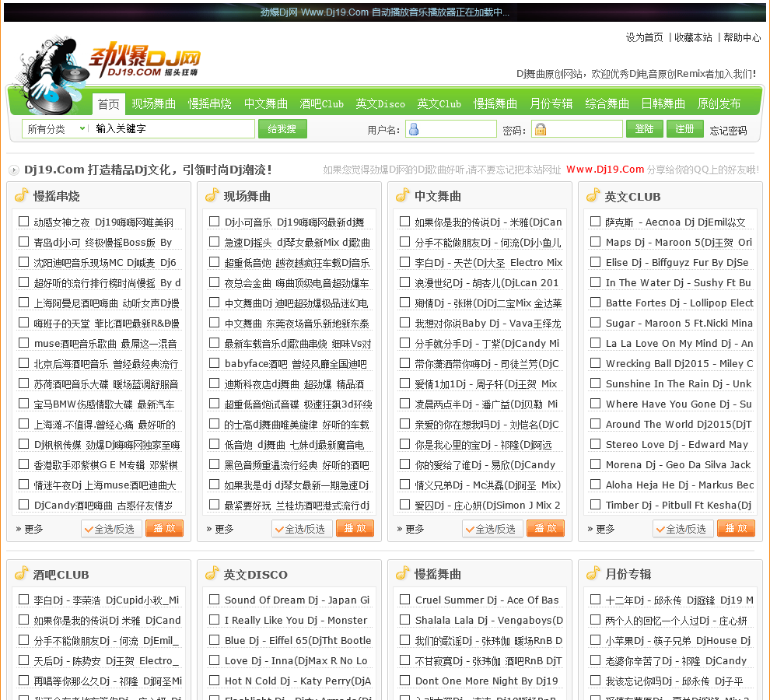Check the box for 动感女神之夜 track

(x=23, y=222)
